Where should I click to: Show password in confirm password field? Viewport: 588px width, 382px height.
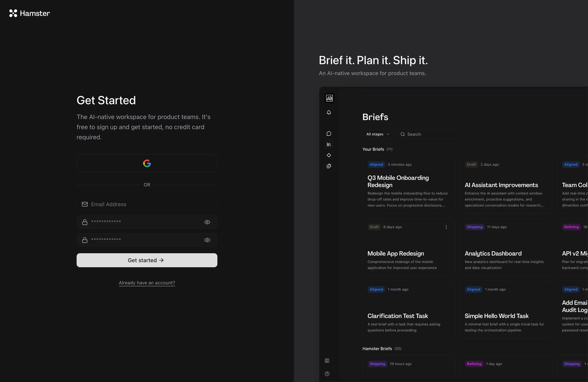pyautogui.click(x=207, y=240)
